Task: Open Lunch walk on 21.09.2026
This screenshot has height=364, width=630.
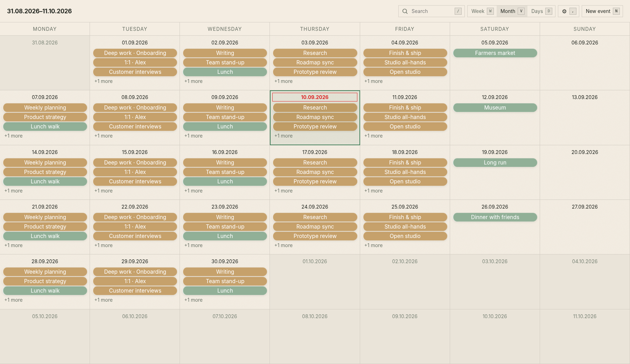Action: pos(45,236)
